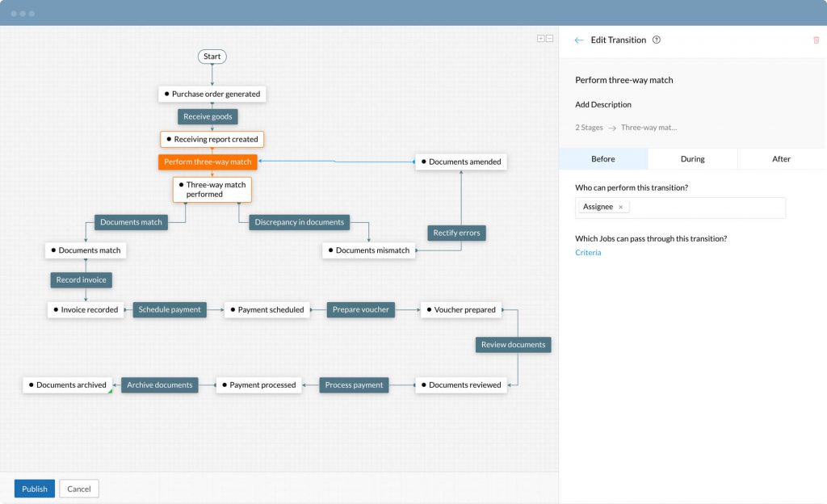The width and height of the screenshot is (827, 504).
Task: Click the transition performer input field
Action: [x=680, y=208]
